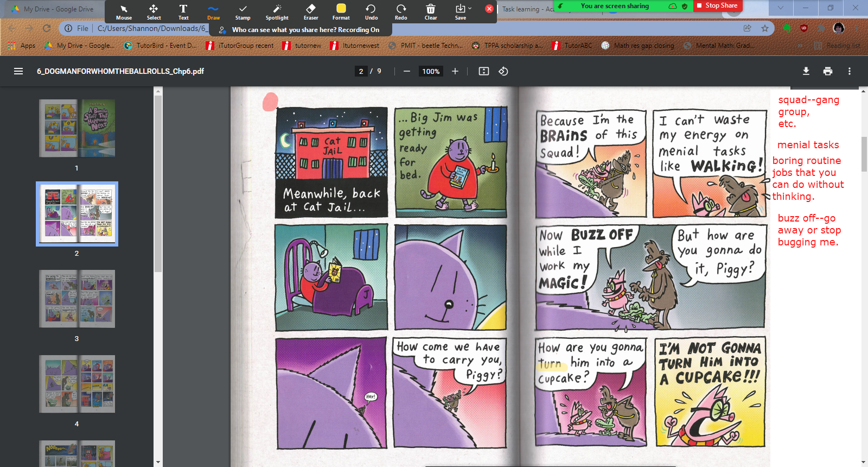Choose the Select annotation tool
868x467 pixels.
[154, 11]
